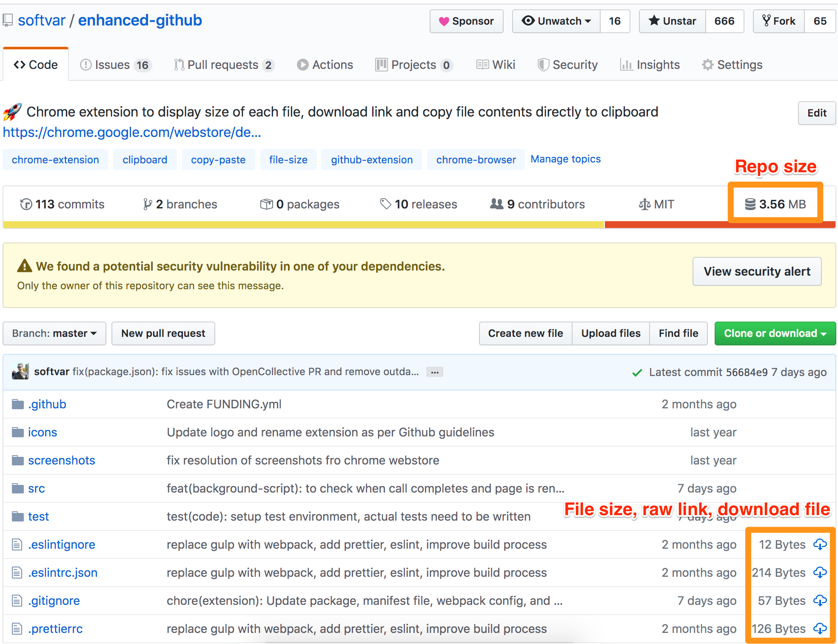
Task: Open the Insights tab
Action: pos(650,65)
